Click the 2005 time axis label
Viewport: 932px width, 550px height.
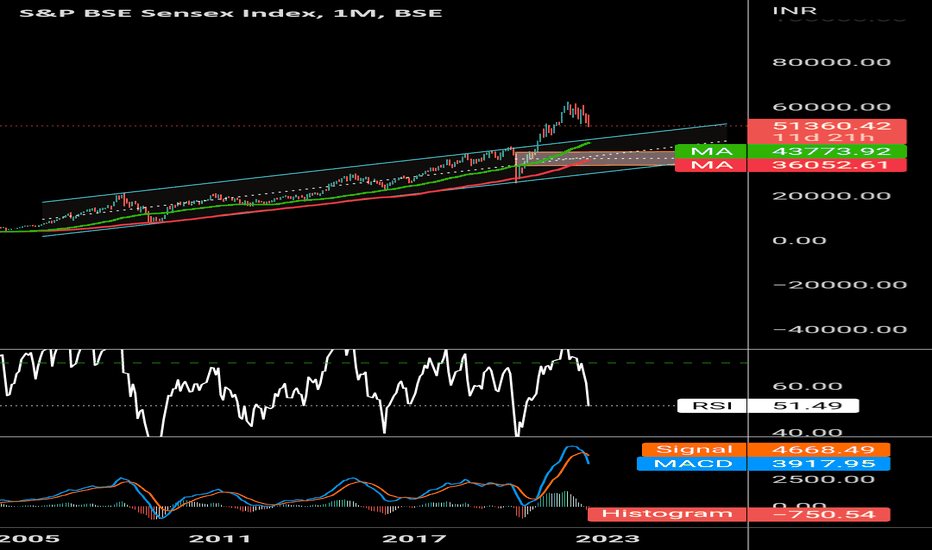pyautogui.click(x=30, y=539)
